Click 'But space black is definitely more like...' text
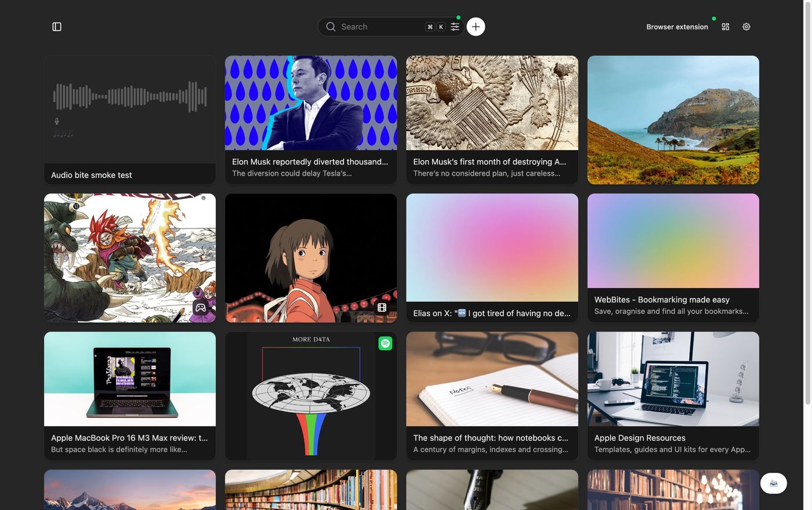The image size is (812, 510). [x=119, y=449]
